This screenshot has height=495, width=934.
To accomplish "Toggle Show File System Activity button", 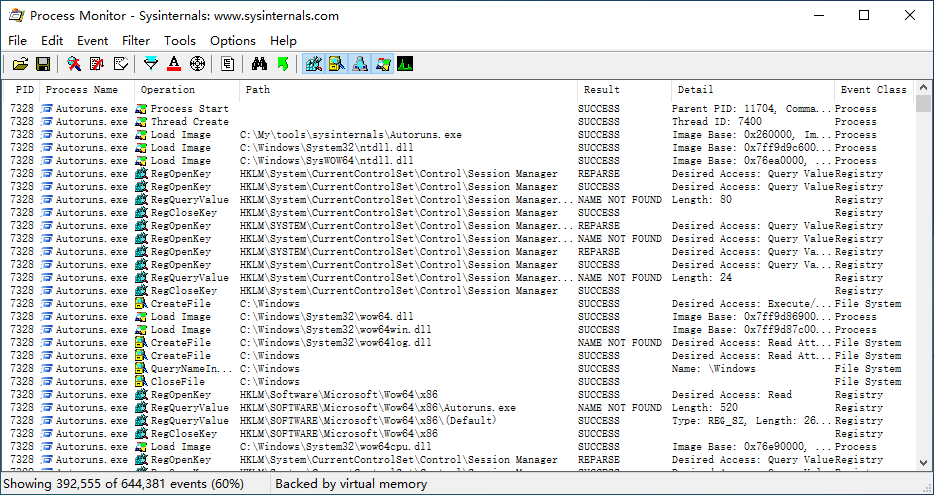I will [336, 64].
